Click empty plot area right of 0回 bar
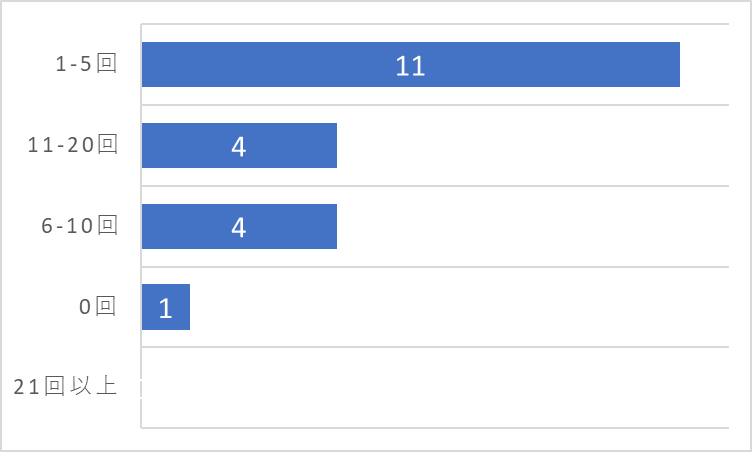 [459, 307]
